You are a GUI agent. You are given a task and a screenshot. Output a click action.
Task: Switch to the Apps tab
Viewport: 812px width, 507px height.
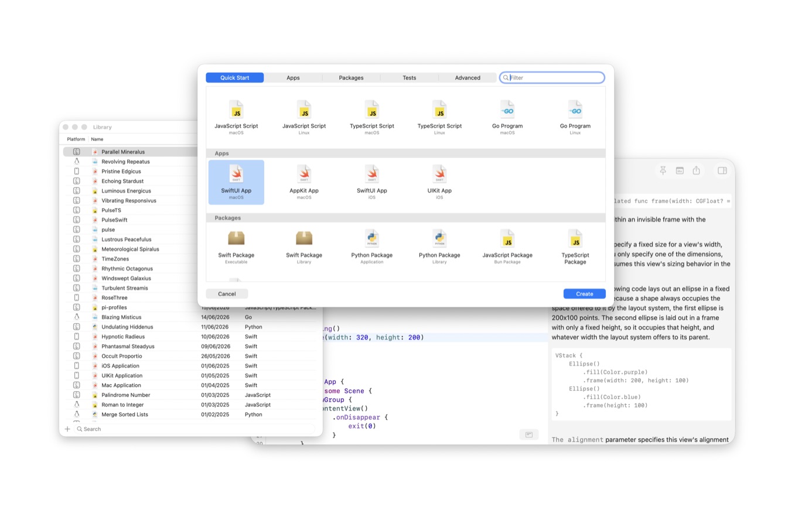click(293, 77)
